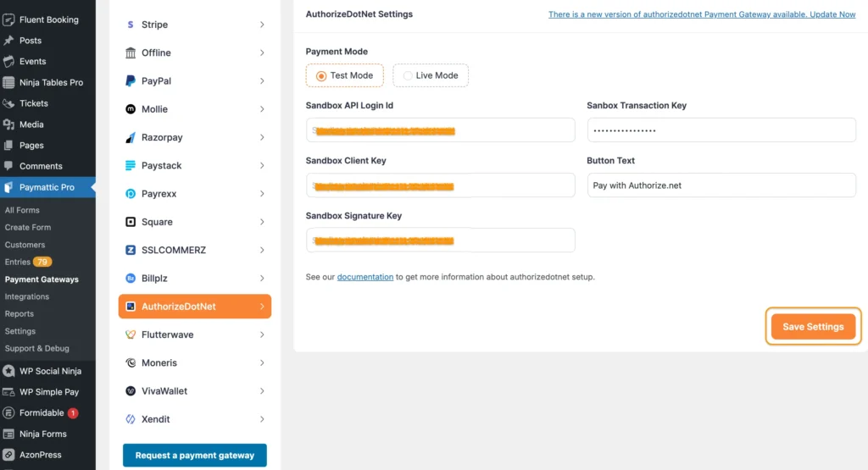Open Customers submenu item
The image size is (868, 470).
25,245
